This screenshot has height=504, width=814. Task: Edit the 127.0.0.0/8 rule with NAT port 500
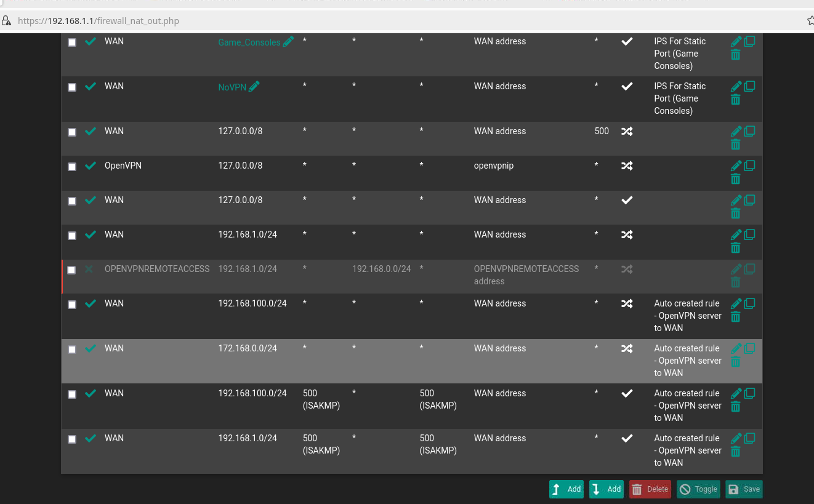pyautogui.click(x=736, y=132)
